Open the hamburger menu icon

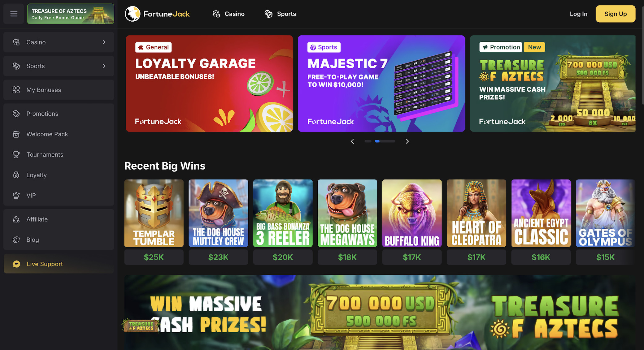pos(14,14)
